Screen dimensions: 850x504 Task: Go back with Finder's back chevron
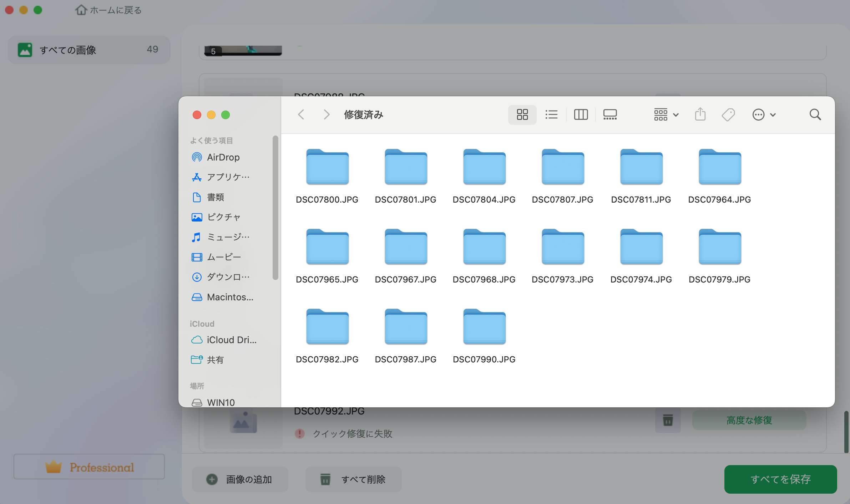click(x=301, y=114)
